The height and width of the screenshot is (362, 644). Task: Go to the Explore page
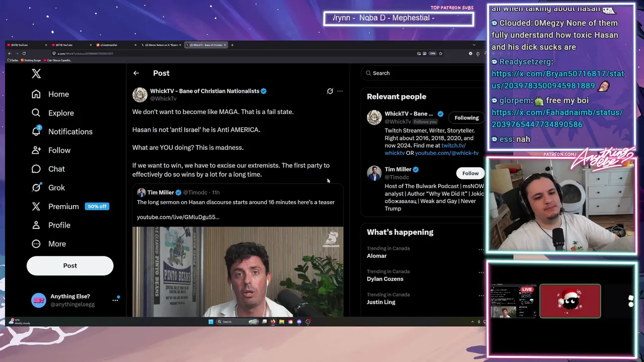tap(53, 113)
